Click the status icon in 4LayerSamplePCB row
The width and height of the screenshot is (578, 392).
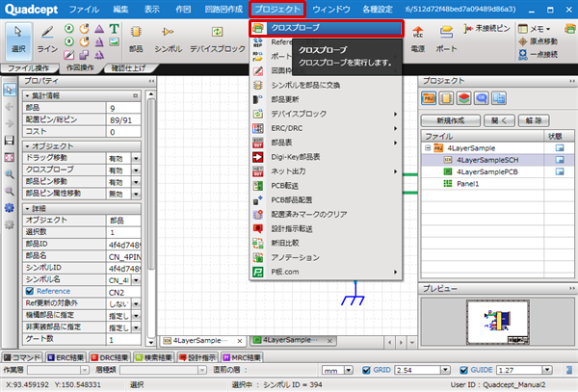[x=560, y=171]
